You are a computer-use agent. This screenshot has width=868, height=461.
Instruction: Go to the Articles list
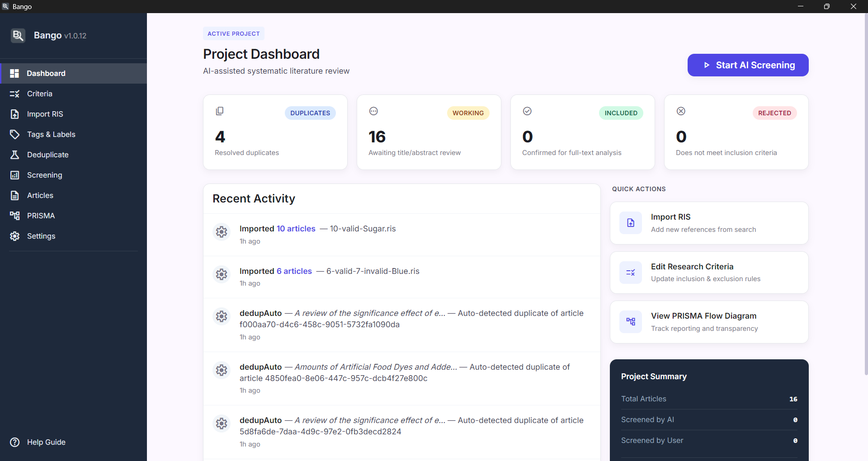coord(73,195)
